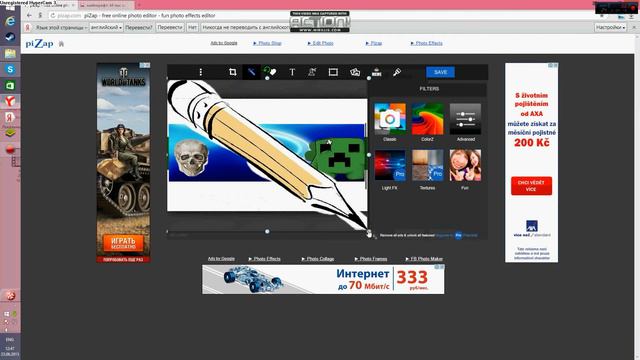Open the Frames and borders tool

[333, 72]
